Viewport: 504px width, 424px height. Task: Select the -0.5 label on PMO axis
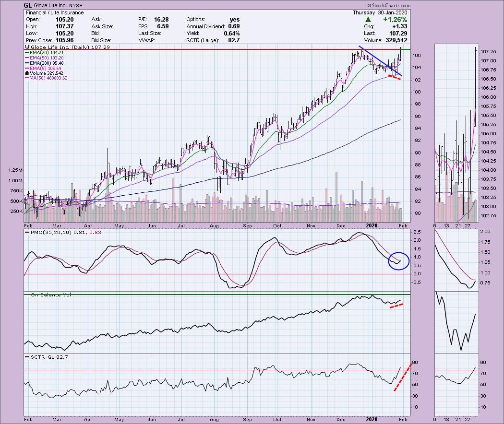click(417, 283)
